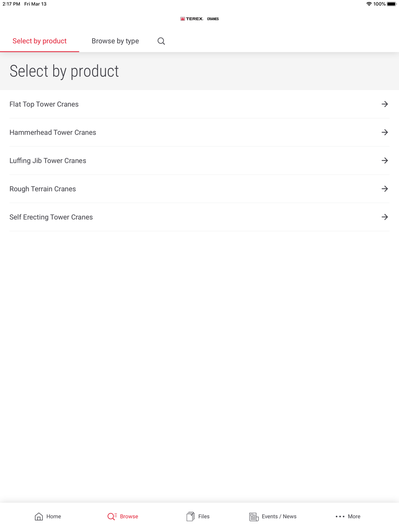Viewport: 399px width, 532px height.
Task: Select Rough Terrain Cranes label
Action: (43, 189)
